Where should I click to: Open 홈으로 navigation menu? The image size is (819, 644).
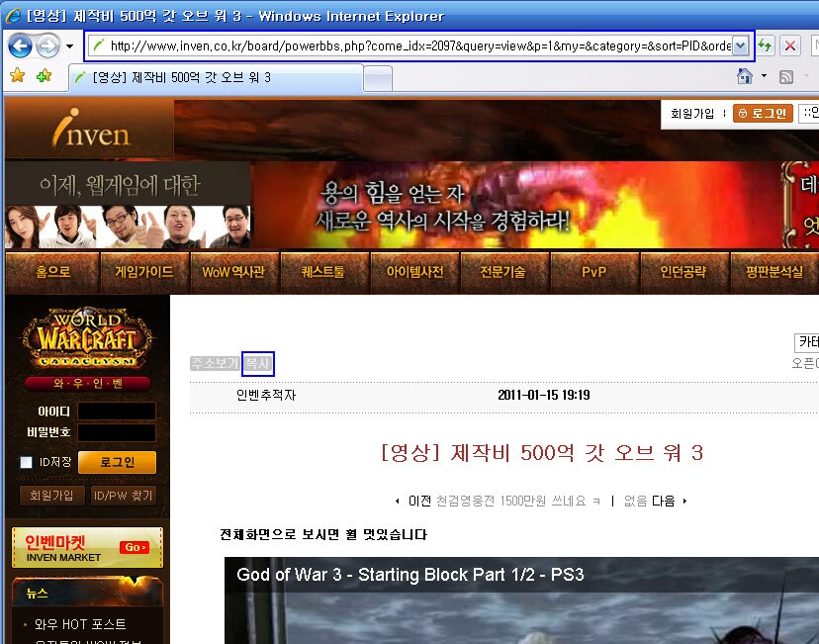tap(52, 272)
